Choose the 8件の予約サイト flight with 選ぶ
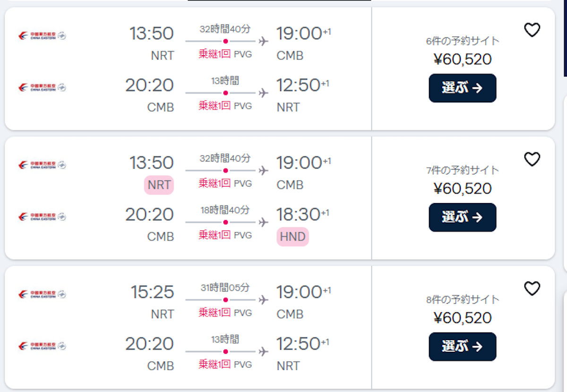567x392 pixels. 462,347
